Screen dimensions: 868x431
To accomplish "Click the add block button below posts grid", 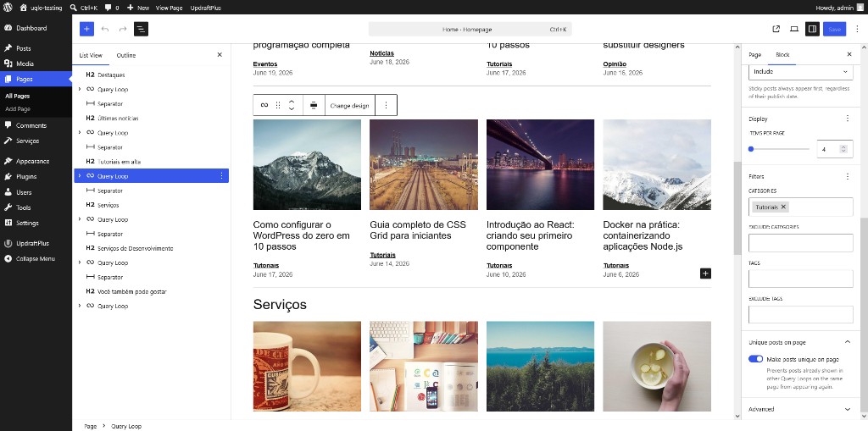I will 705,274.
